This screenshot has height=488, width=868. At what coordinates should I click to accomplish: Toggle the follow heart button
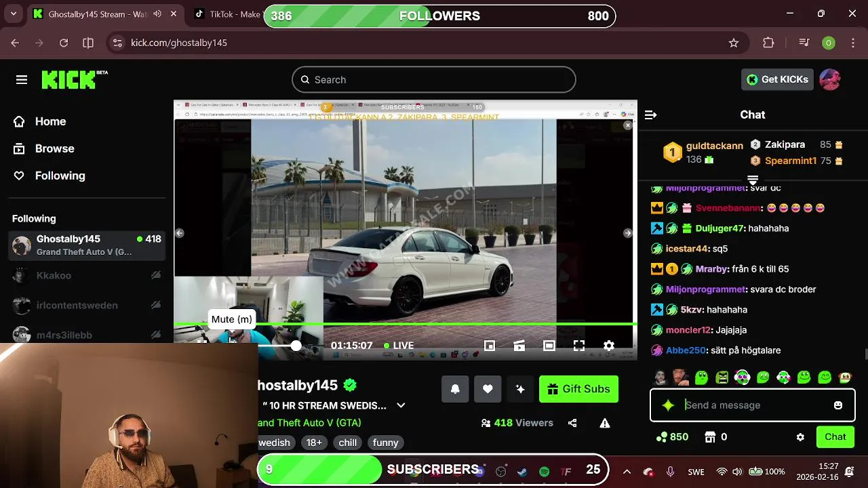pos(488,389)
